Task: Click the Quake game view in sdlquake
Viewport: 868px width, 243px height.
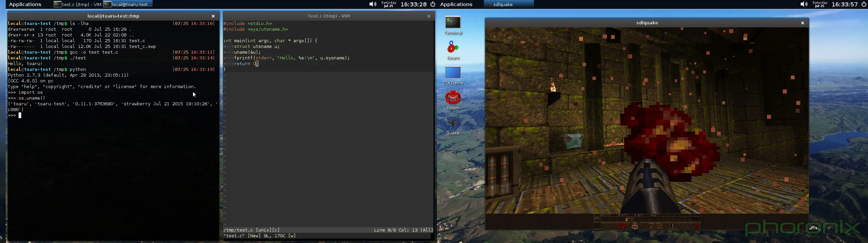Action: pyautogui.click(x=647, y=129)
